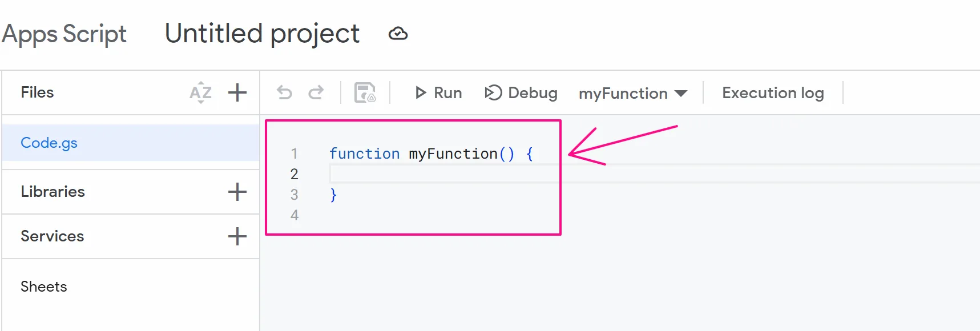
Task: Click the Undo arrow icon
Action: tap(284, 92)
